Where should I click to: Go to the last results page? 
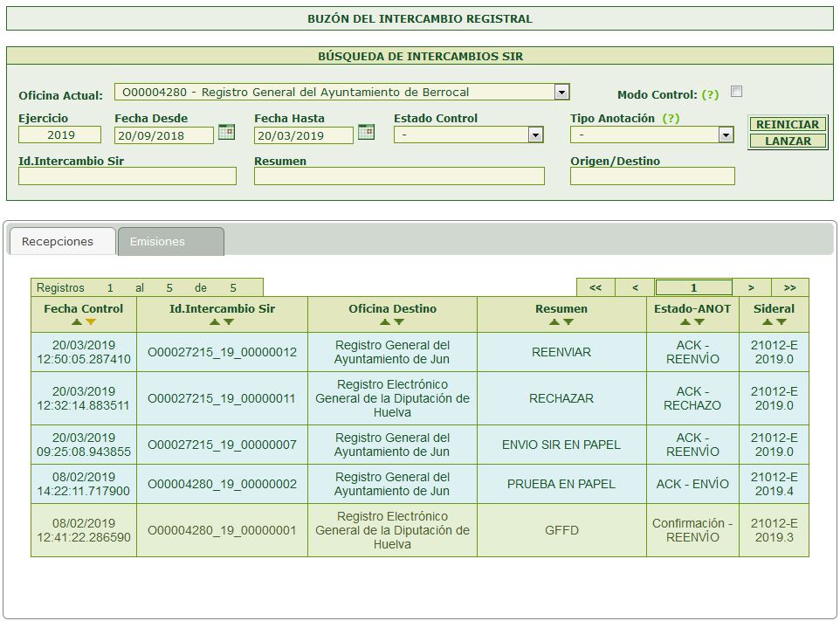pyautogui.click(x=789, y=287)
